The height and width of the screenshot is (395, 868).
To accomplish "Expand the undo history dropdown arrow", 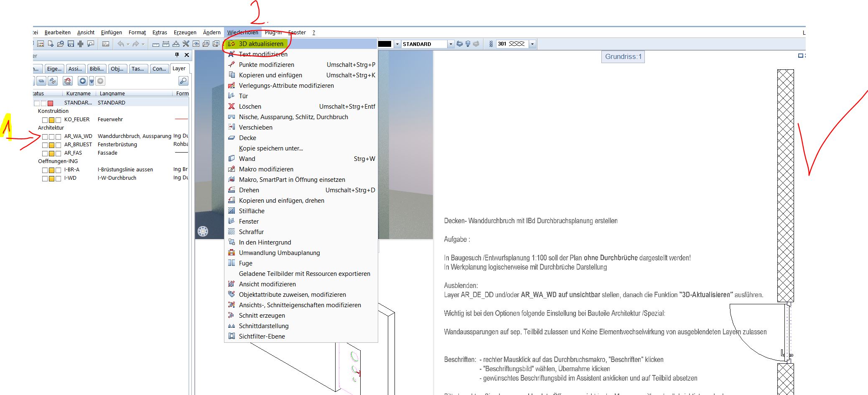I will point(127,44).
